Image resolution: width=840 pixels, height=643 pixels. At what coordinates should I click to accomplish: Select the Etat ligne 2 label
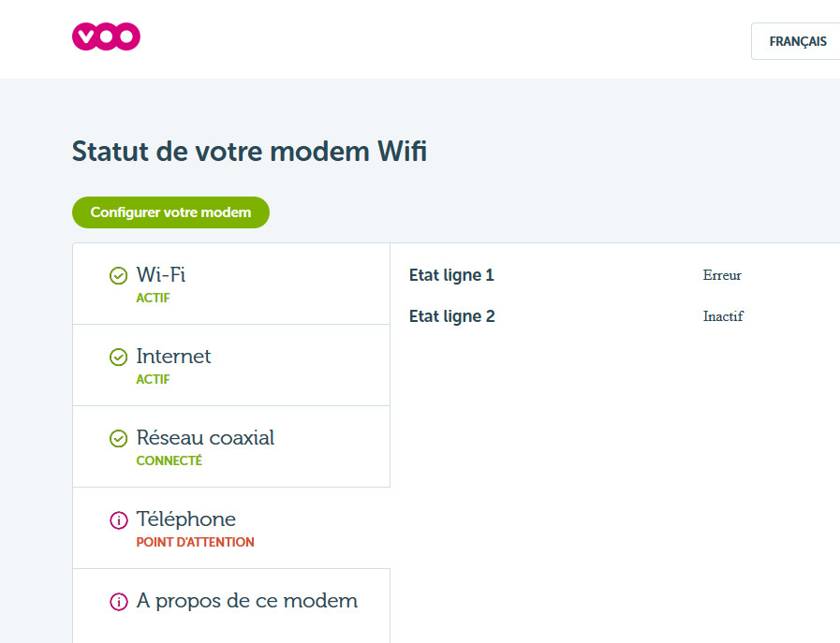(451, 316)
